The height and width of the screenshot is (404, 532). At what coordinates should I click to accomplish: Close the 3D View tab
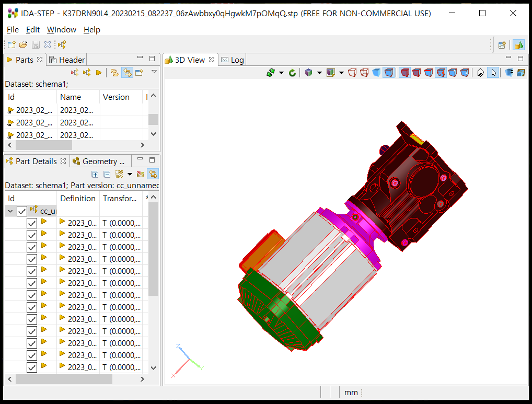pyautogui.click(x=212, y=60)
